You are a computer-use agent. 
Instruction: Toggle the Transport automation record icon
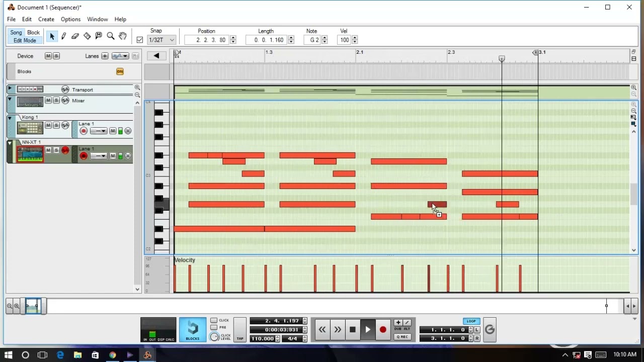click(65, 89)
